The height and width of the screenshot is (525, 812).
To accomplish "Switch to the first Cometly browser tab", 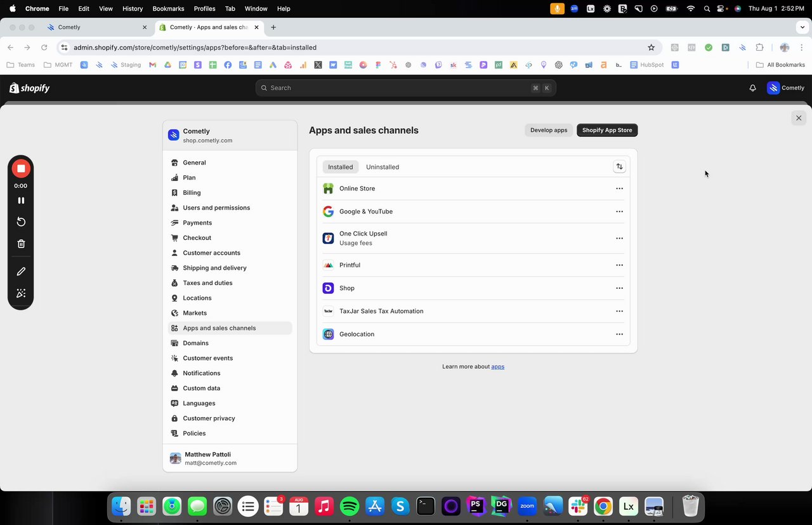I will [98, 27].
